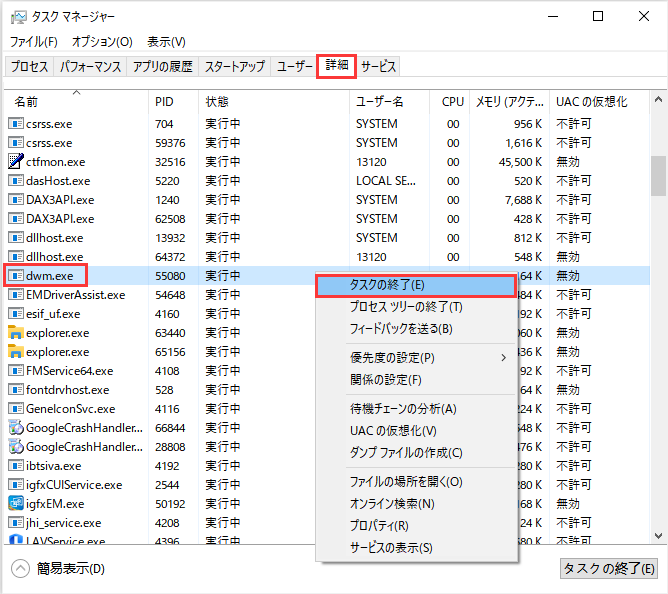
Task: Switch to the パフォーマンス tab
Action: 90,67
